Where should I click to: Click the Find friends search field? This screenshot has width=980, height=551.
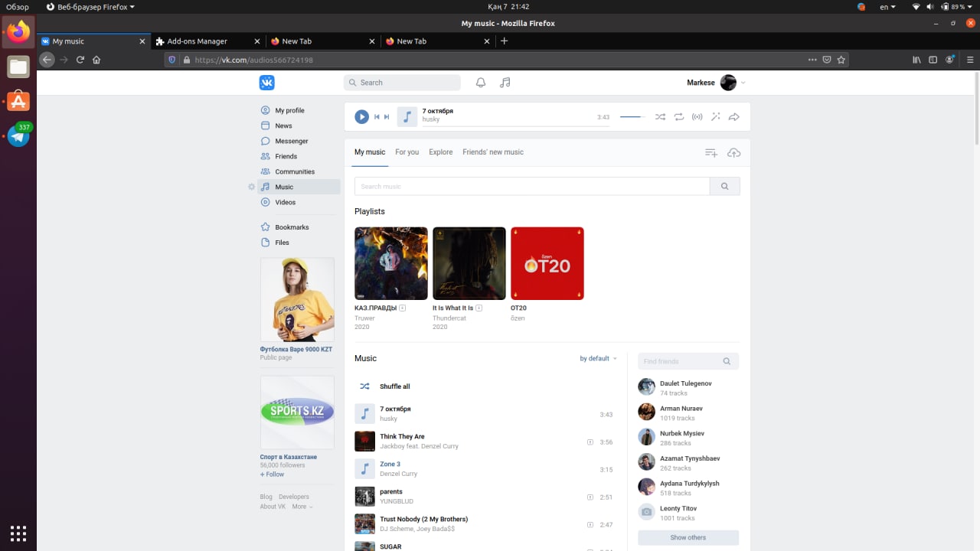[x=688, y=361]
